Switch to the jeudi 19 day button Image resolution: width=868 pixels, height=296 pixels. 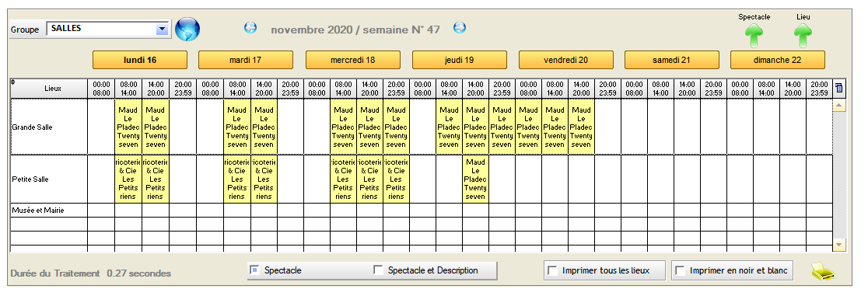[459, 60]
